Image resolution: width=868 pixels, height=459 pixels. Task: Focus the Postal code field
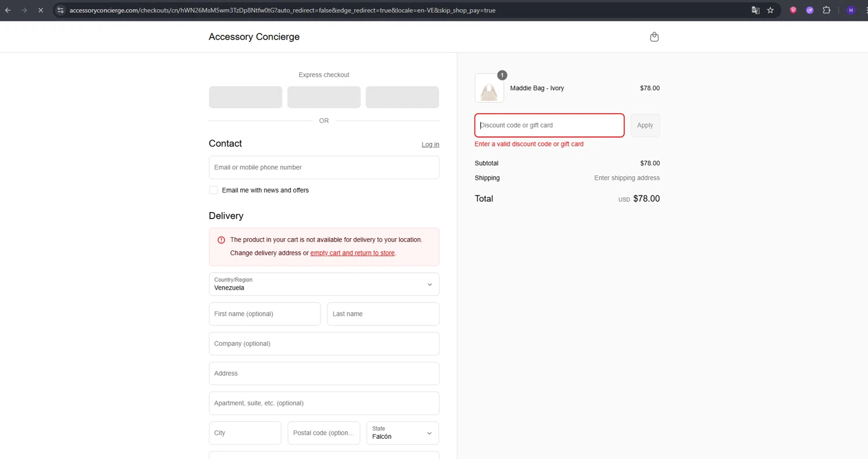tap(324, 433)
